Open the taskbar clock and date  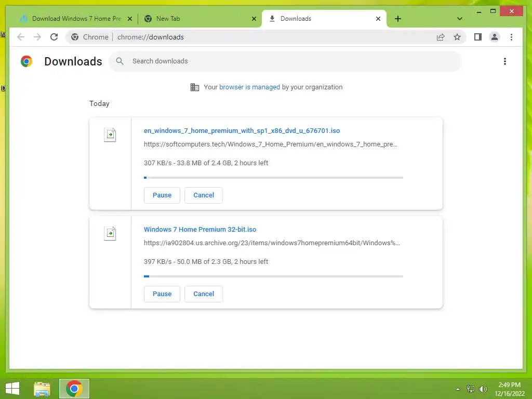(509, 389)
